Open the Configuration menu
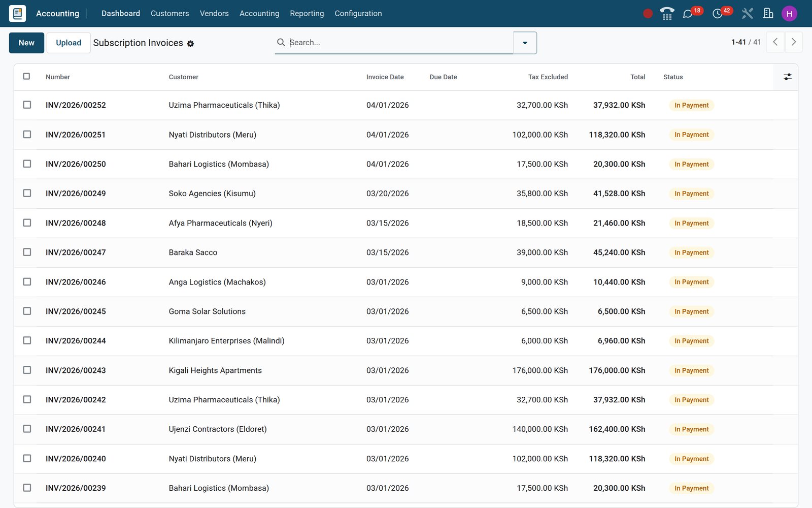The height and width of the screenshot is (508, 812). pyautogui.click(x=358, y=13)
